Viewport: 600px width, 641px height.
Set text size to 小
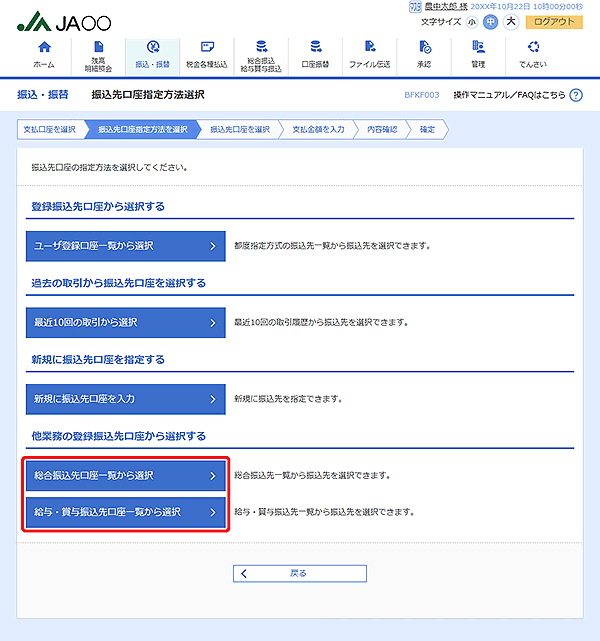click(x=472, y=22)
